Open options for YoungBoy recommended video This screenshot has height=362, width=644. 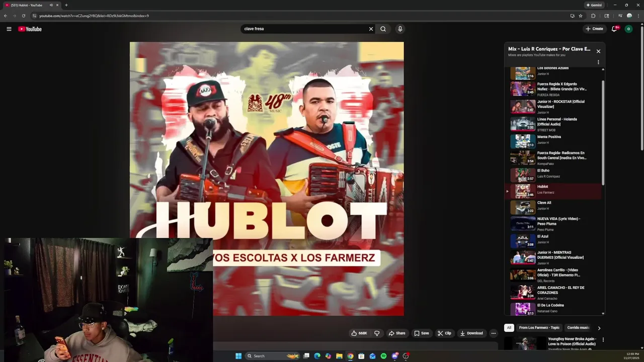tap(603, 340)
